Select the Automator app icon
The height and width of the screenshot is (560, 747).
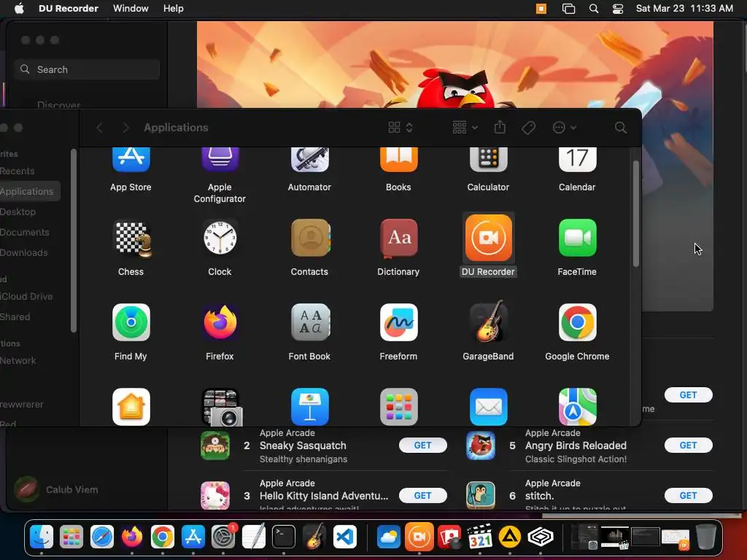(x=309, y=160)
